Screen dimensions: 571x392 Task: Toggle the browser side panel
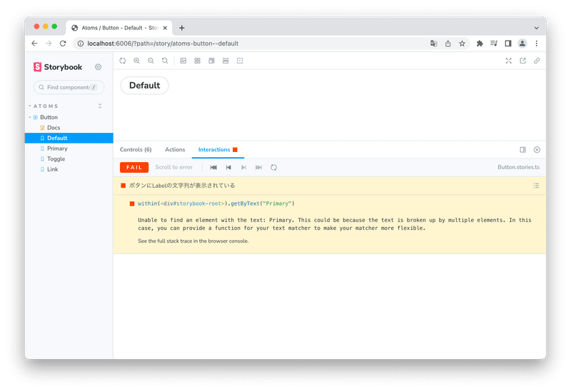(x=508, y=44)
